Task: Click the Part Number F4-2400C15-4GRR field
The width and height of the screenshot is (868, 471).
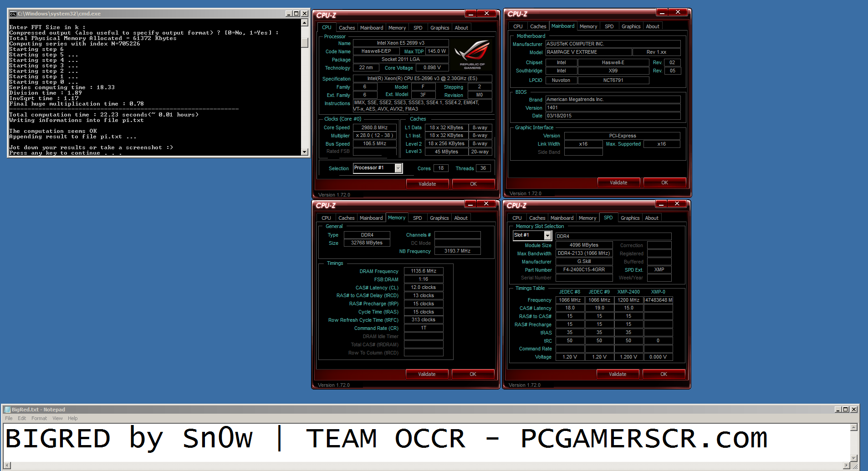Action: [584, 269]
